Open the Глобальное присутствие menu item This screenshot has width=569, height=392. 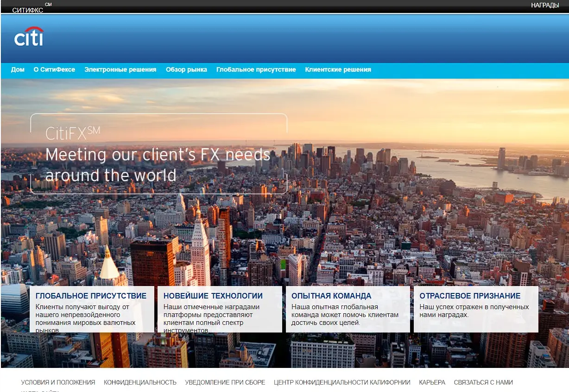pyautogui.click(x=256, y=70)
